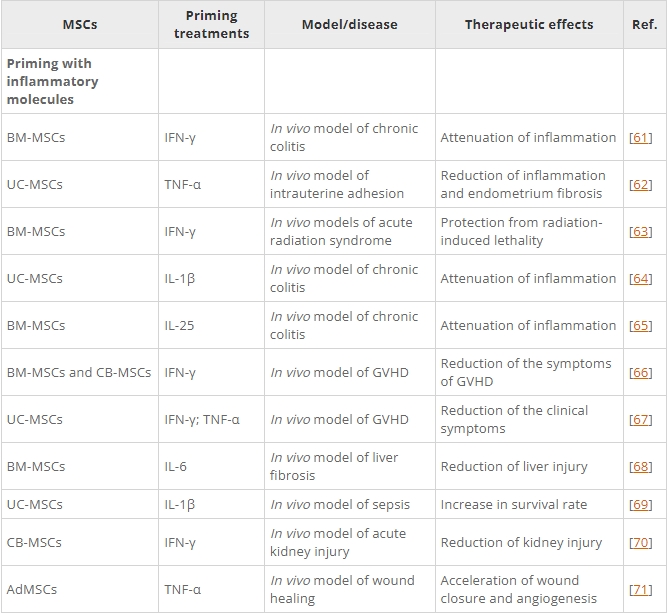
Task: Click the Priming treatments column header
Action: 211,25
